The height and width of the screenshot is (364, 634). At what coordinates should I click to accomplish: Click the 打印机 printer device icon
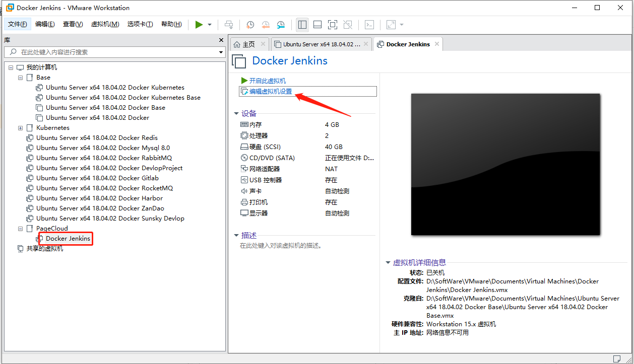tap(244, 202)
